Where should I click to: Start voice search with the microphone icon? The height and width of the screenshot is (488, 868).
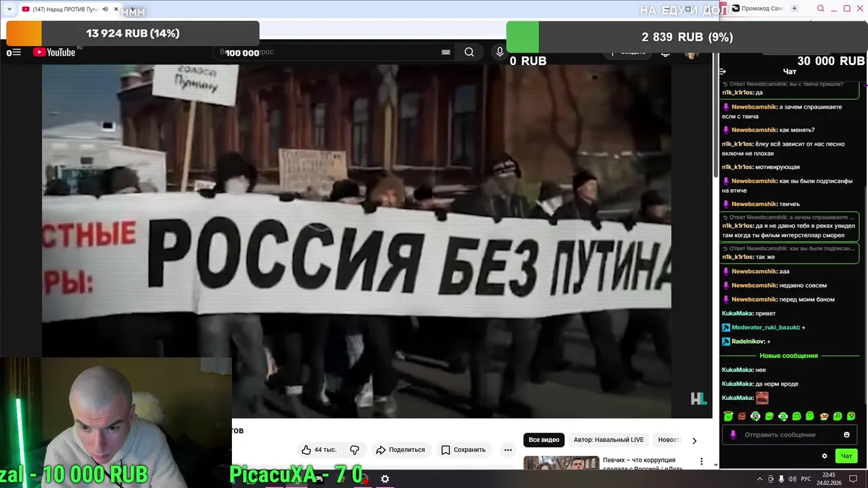(500, 52)
